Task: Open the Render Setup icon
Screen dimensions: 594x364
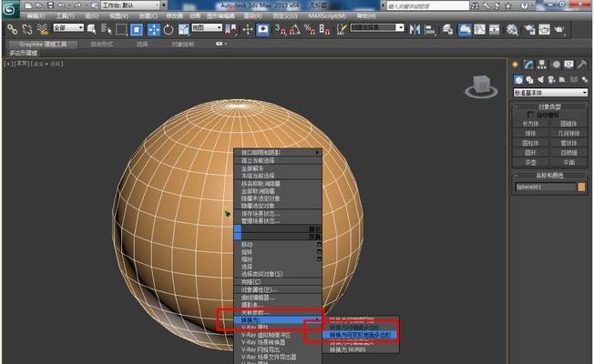Action: [529, 29]
